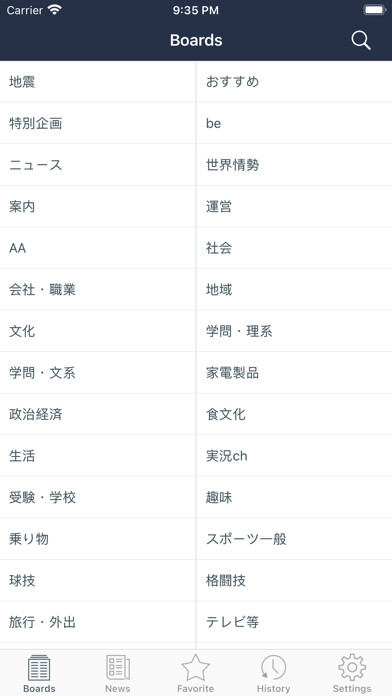Open the 特別企画 category

[98, 123]
